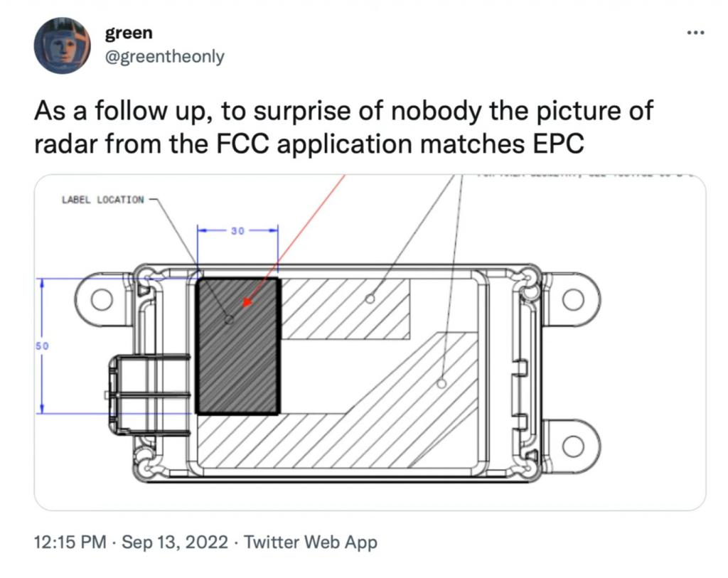Click the top-left mounting hole circle
This screenshot has width=728, height=578.
[x=102, y=299]
